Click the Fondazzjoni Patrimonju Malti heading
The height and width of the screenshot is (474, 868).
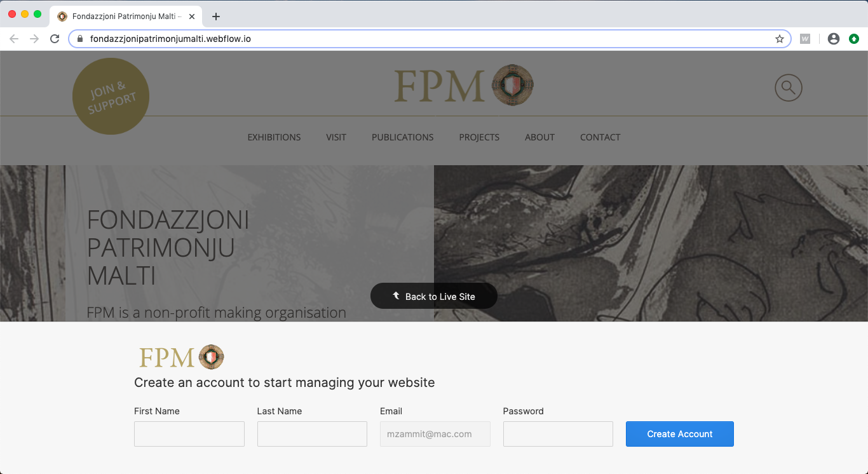coord(168,248)
